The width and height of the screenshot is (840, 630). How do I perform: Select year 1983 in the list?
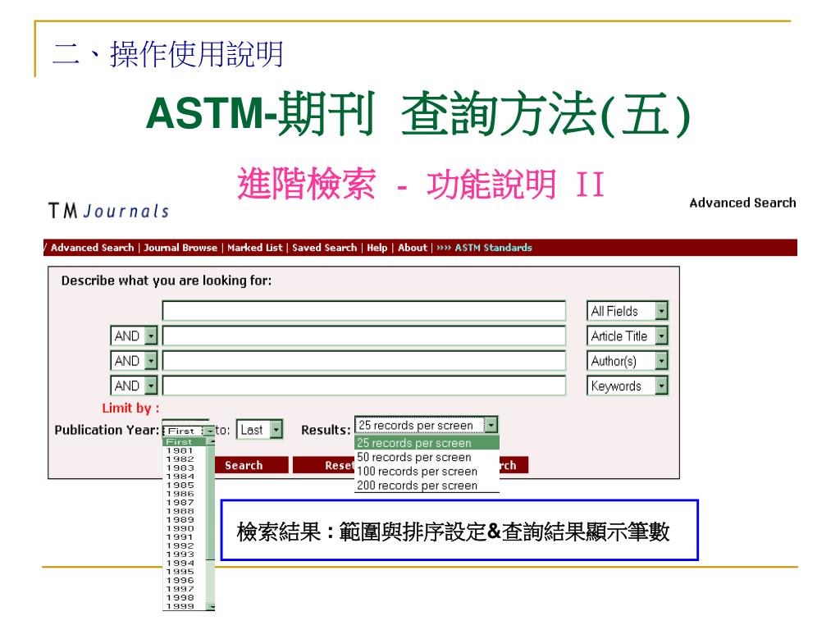pyautogui.click(x=185, y=468)
